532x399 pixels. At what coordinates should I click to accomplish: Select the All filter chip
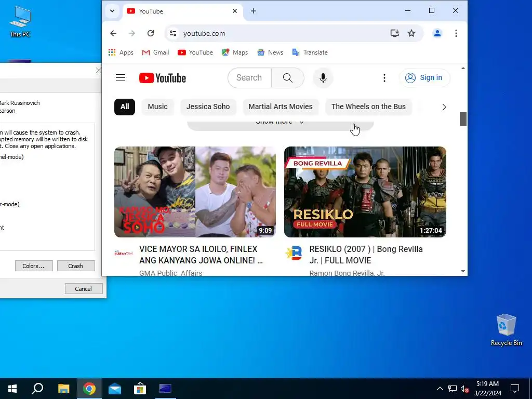pyautogui.click(x=125, y=107)
